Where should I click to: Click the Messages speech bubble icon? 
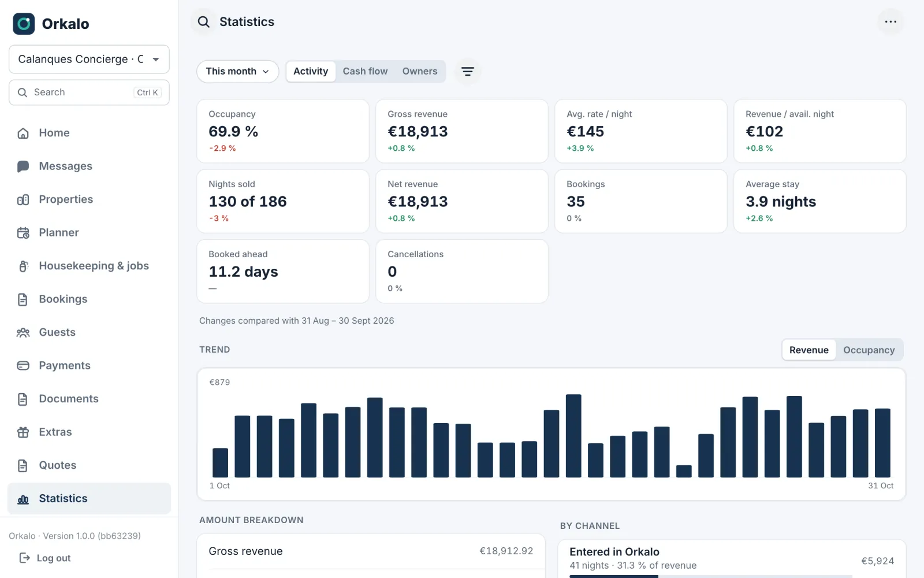[23, 166]
